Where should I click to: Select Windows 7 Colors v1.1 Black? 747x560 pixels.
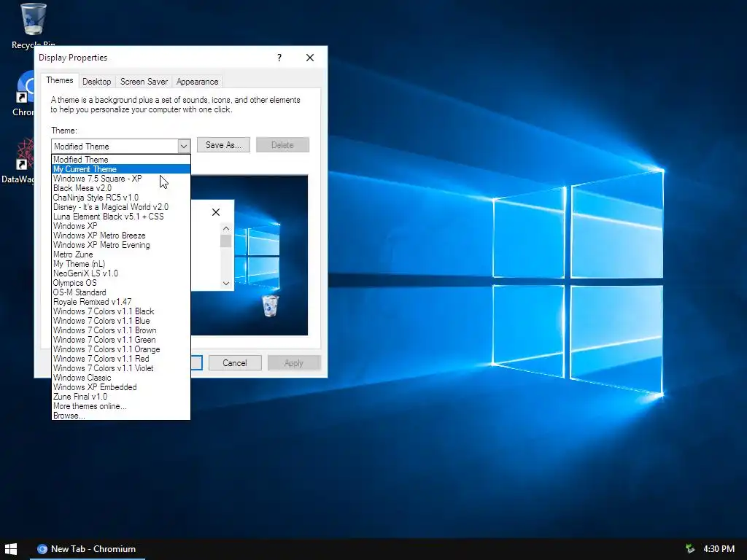[121, 311]
